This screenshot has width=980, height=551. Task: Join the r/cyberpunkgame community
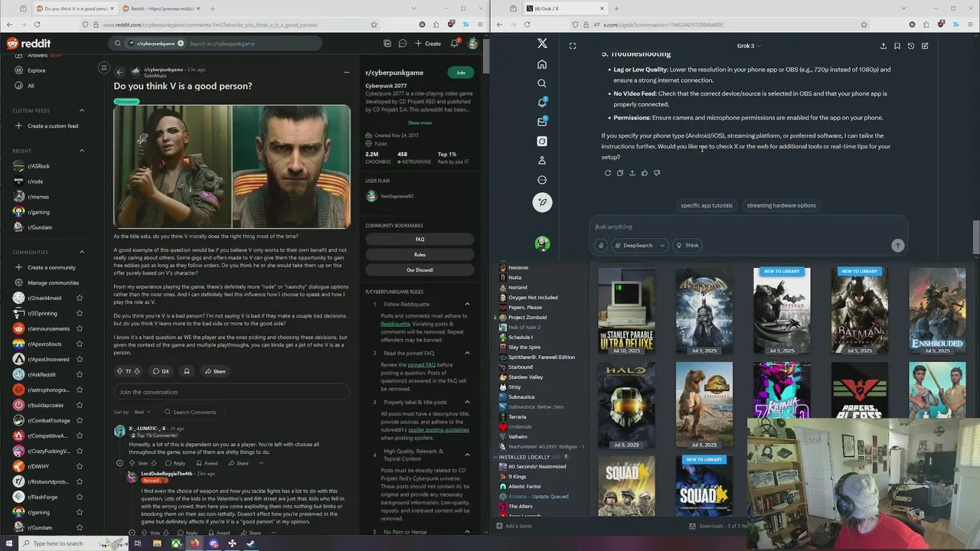(460, 73)
